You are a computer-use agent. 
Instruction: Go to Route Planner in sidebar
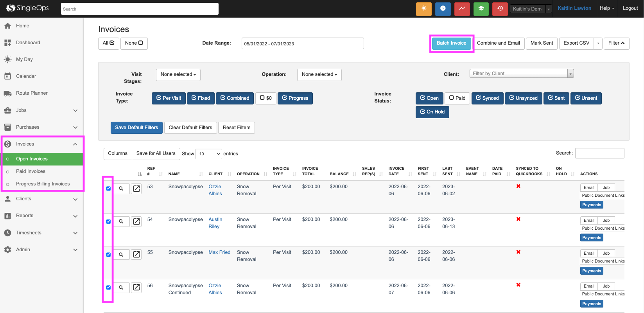pos(32,93)
